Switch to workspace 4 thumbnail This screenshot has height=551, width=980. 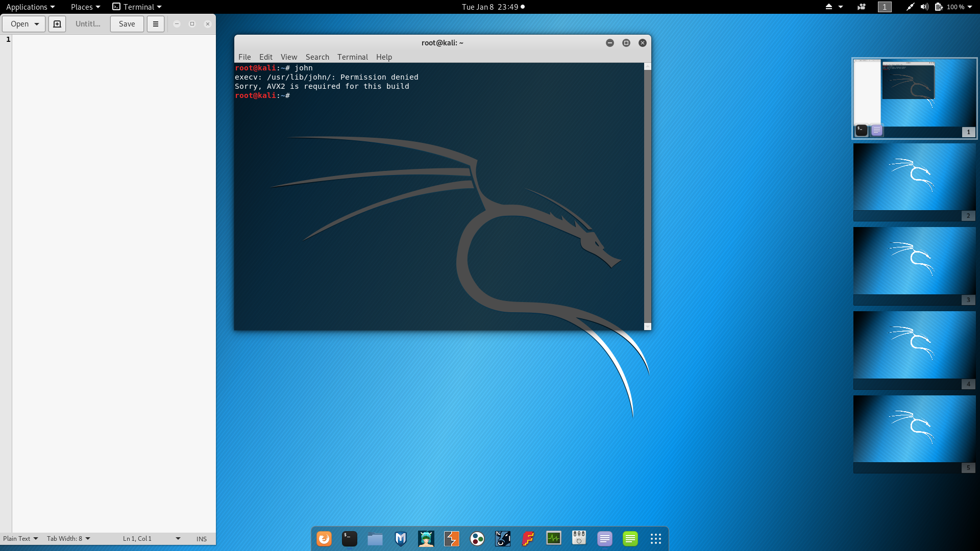coord(915,350)
